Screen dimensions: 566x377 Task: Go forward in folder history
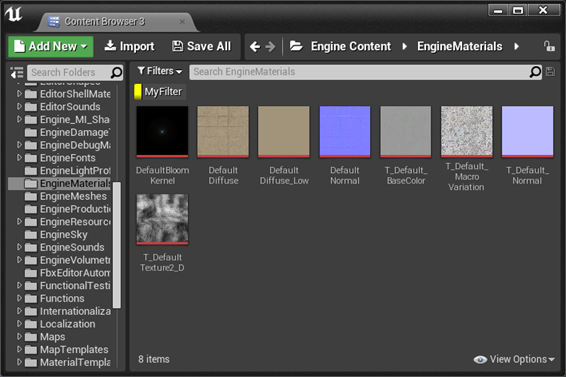coord(270,47)
